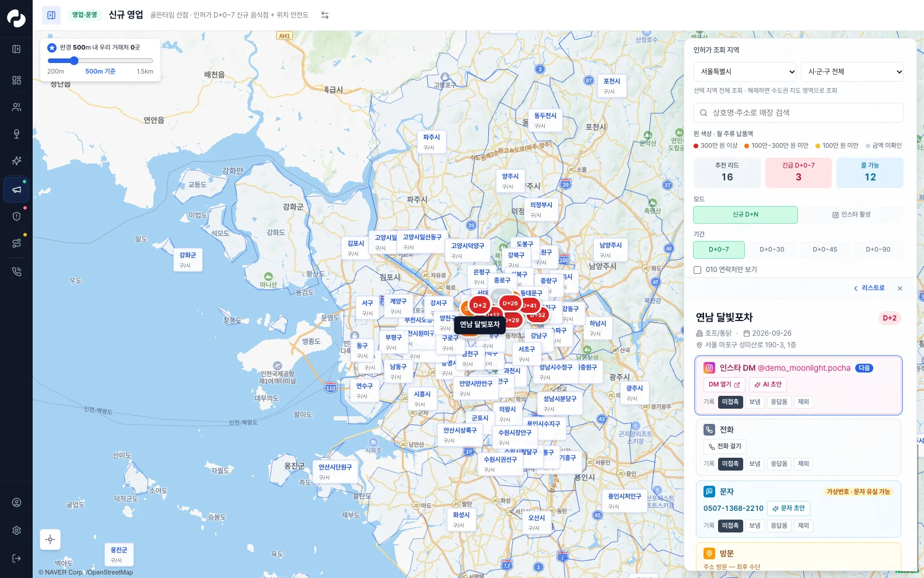924x578 pixels.
Task: Mark 문자 record as 미접촉
Action: tap(730, 525)
